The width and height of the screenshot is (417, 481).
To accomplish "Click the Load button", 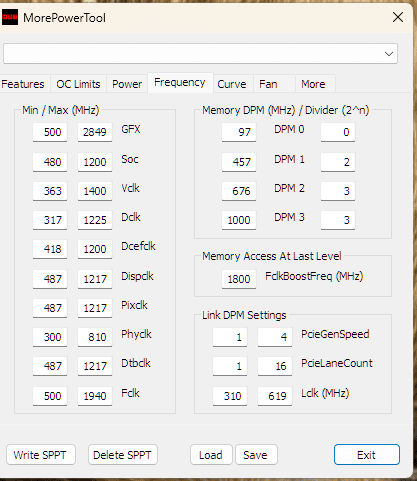I will pos(211,455).
